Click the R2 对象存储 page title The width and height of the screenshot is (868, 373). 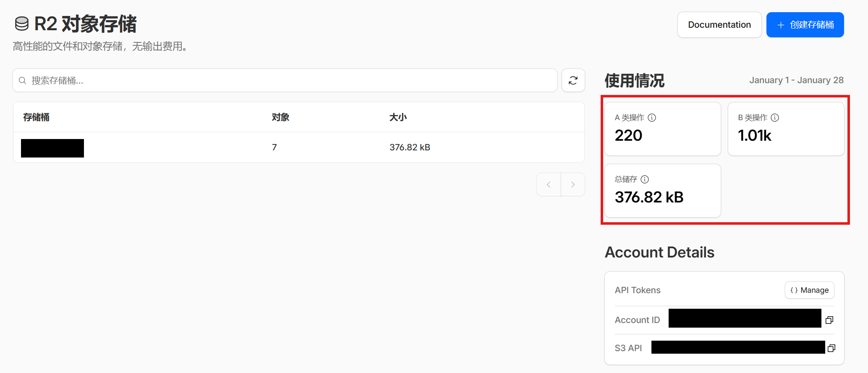[x=85, y=24]
